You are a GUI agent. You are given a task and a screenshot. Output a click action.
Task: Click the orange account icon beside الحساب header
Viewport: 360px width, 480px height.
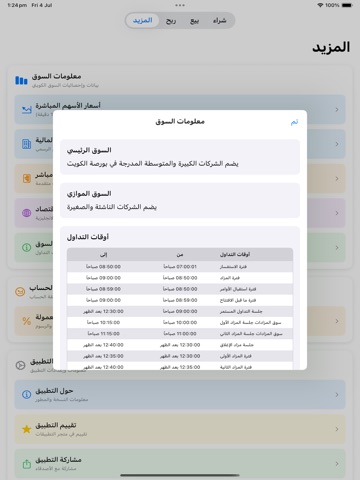tap(20, 292)
